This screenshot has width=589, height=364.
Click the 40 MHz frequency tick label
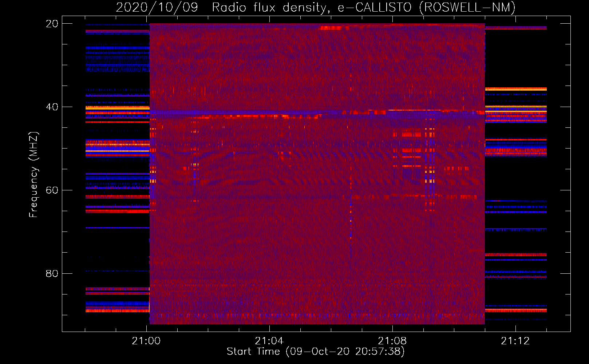pyautogui.click(x=52, y=107)
